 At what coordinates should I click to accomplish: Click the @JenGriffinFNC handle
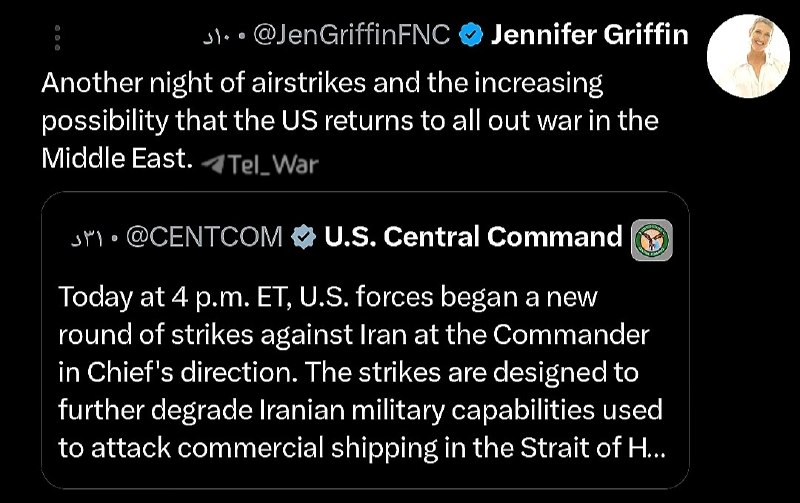(352, 35)
